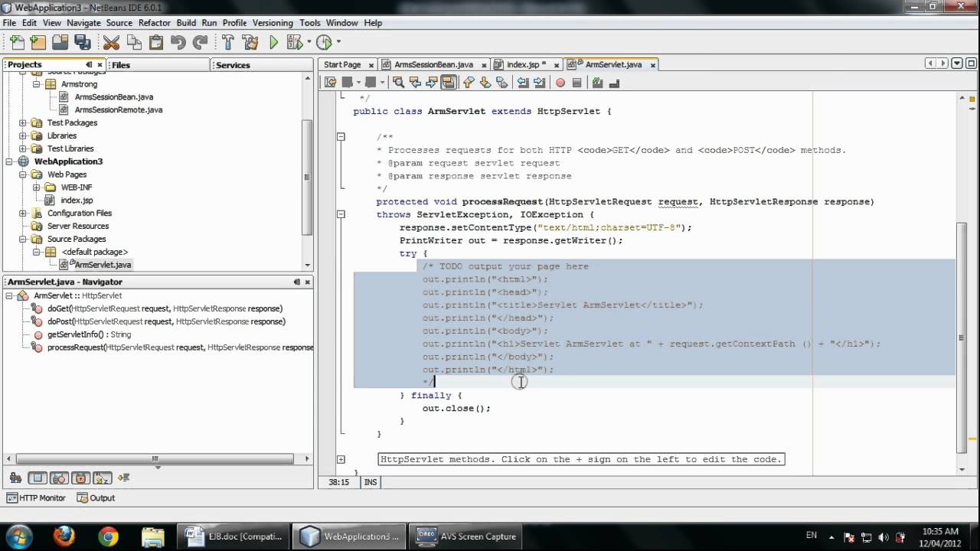Open the Navigate menu
This screenshot has width=980, height=551.
click(x=83, y=23)
